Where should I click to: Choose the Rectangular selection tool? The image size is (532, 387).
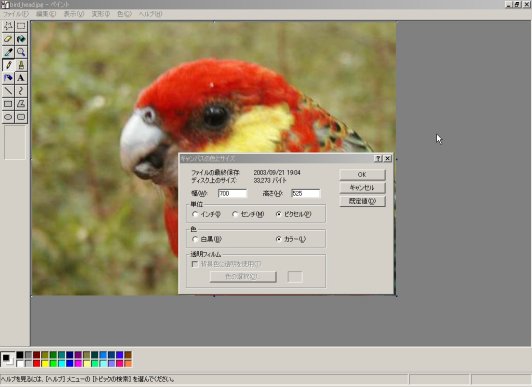click(x=21, y=26)
